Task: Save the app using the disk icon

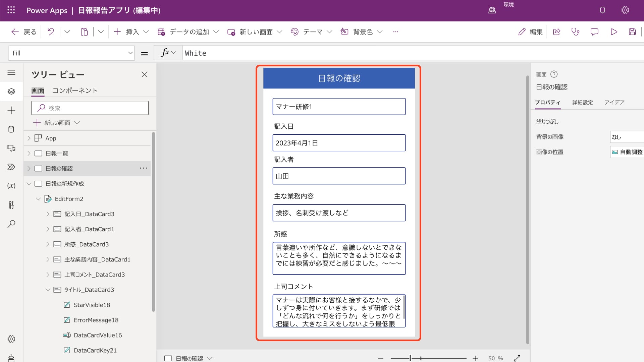Action: click(x=632, y=32)
